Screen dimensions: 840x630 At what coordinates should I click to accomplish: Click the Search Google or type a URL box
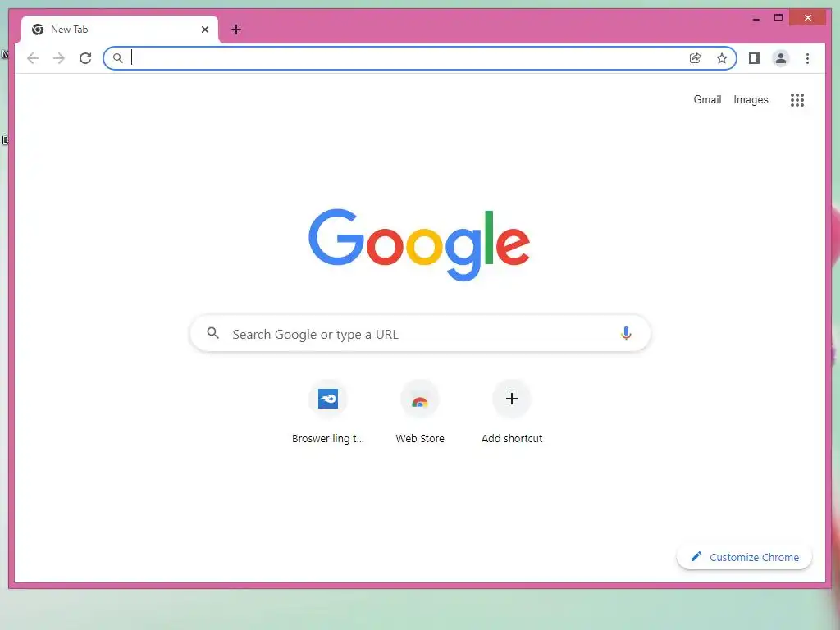click(x=420, y=334)
